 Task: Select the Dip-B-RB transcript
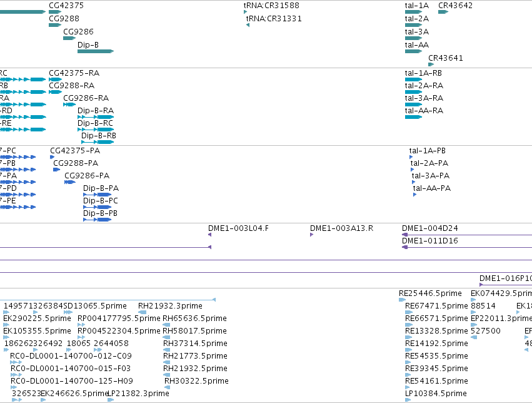click(x=98, y=142)
